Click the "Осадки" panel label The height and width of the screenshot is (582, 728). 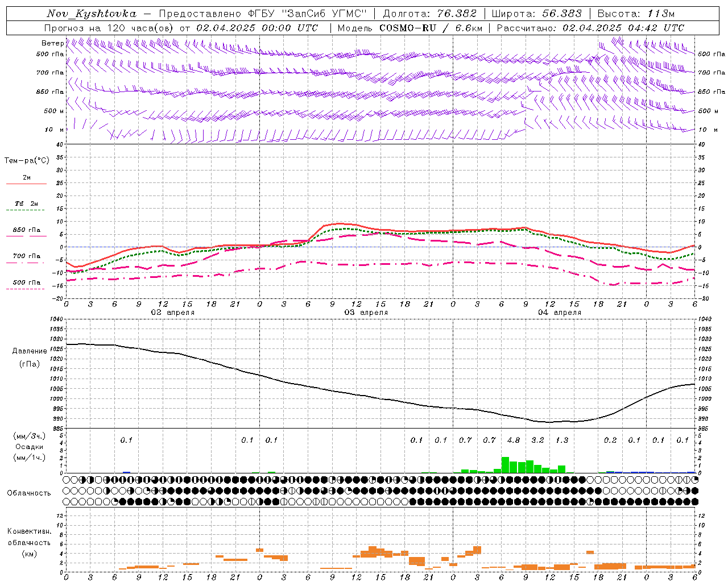(x=29, y=447)
